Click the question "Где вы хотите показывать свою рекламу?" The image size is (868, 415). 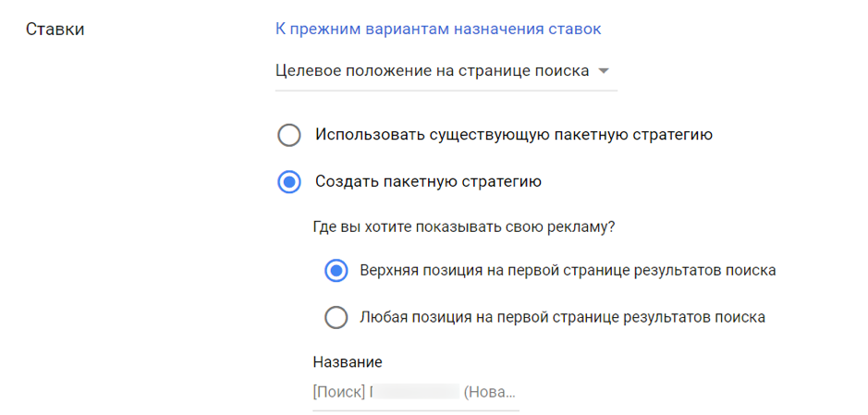464,226
